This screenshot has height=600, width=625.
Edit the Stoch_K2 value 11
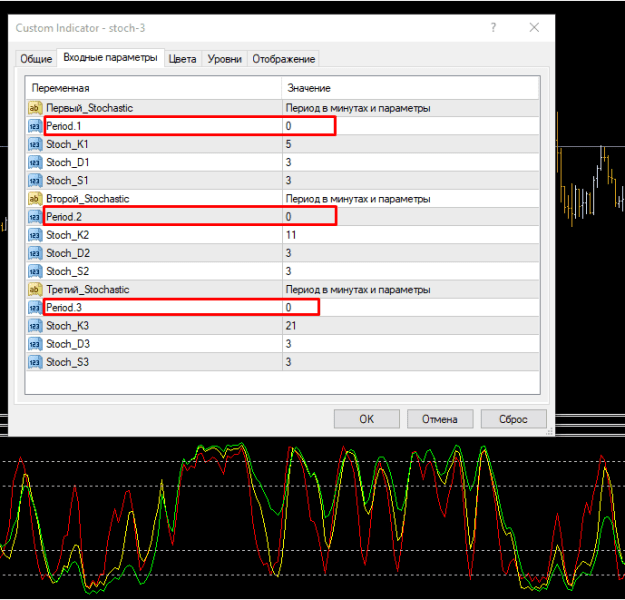[x=411, y=235]
